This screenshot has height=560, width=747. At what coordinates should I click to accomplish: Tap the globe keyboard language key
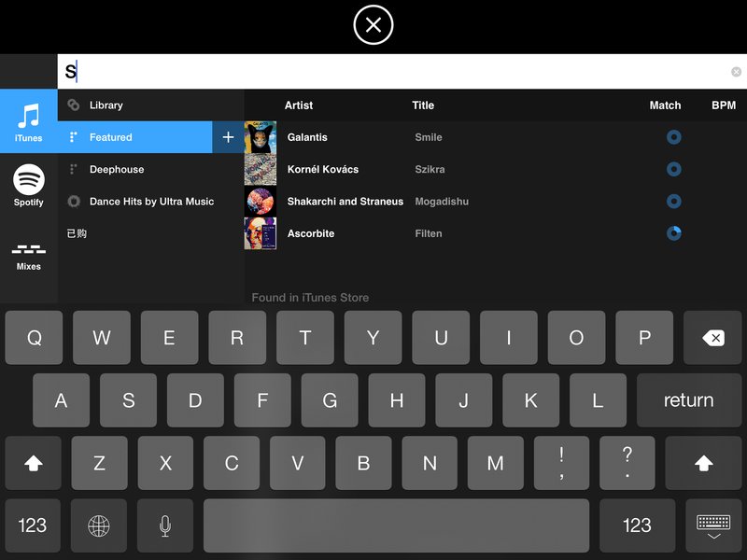[x=99, y=525]
